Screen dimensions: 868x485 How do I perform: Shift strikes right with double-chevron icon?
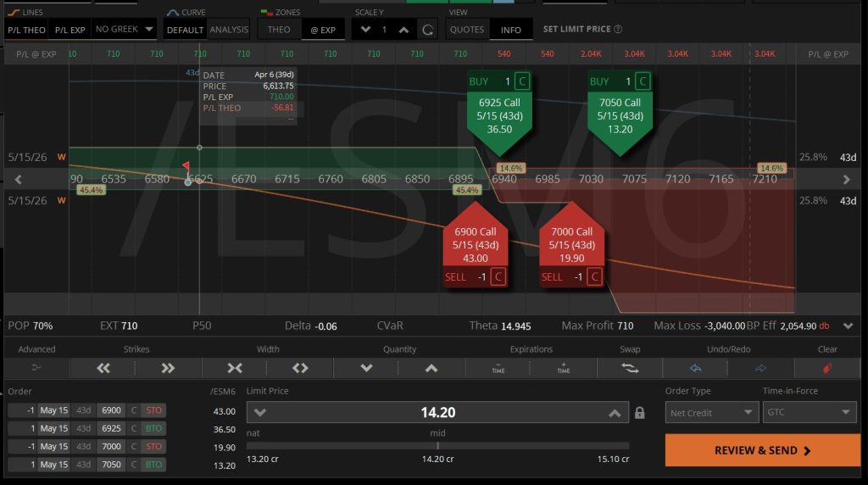pyautogui.click(x=168, y=368)
